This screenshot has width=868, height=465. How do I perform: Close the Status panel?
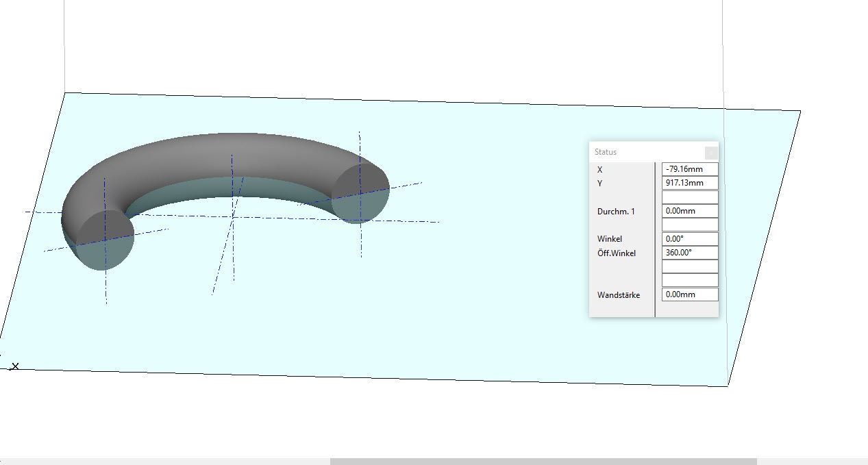tap(711, 152)
